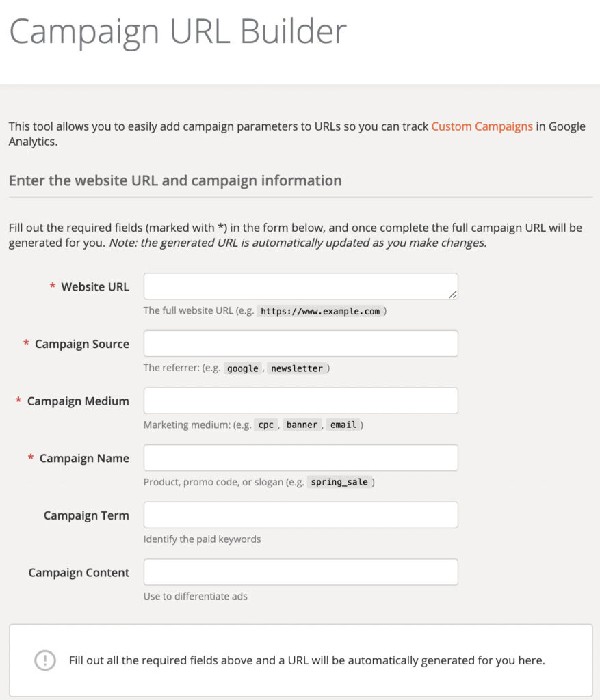Click the email example chip
Viewport: 600px width, 700px height.
[x=343, y=425]
